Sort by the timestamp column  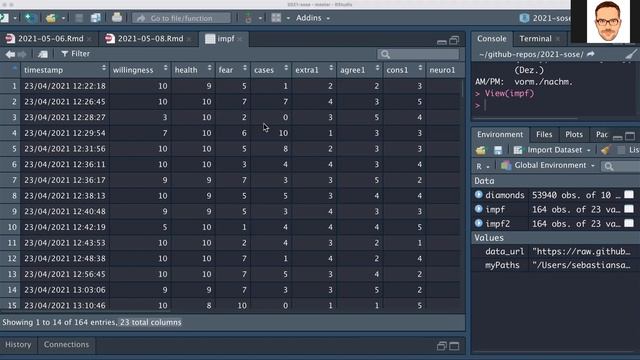[65, 70]
